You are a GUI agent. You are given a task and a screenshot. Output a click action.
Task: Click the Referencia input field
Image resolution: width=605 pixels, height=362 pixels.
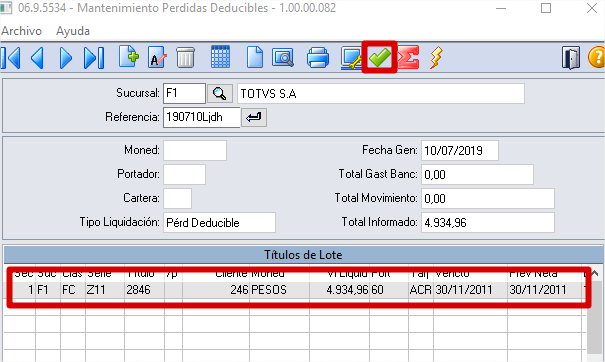[x=202, y=117]
